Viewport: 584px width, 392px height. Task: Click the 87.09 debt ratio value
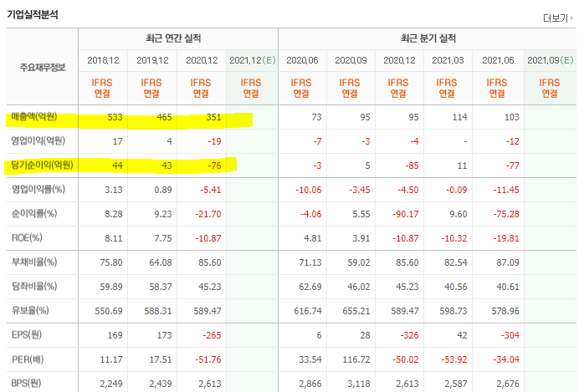508,262
